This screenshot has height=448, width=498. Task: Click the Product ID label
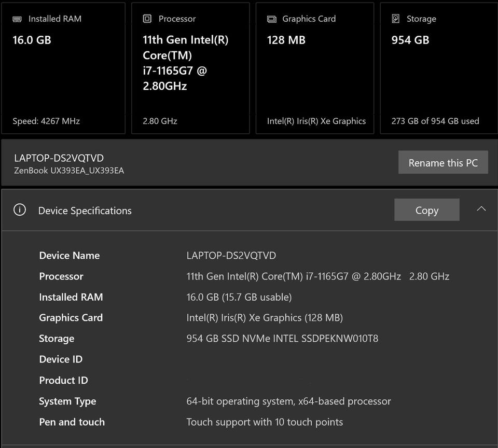pos(63,381)
